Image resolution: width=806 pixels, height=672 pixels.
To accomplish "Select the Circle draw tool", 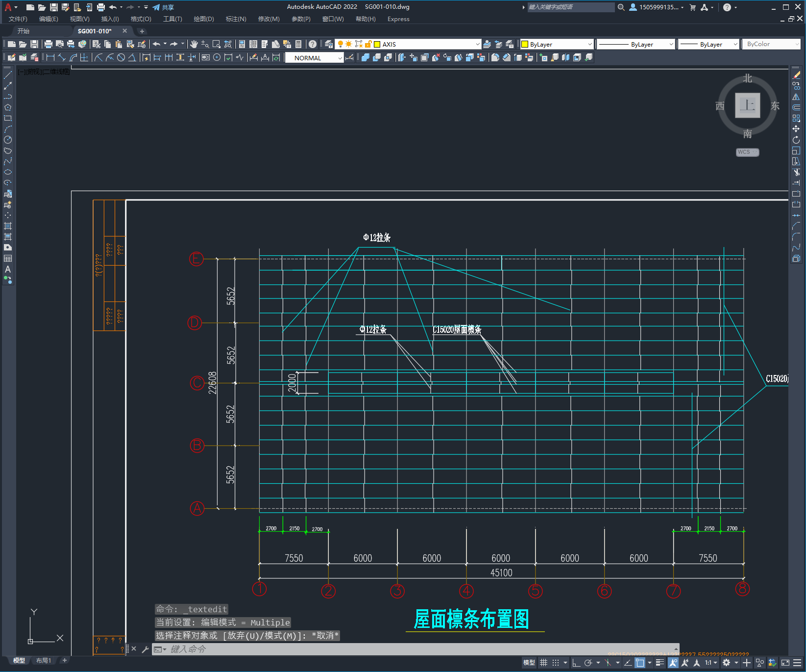I will (8, 140).
